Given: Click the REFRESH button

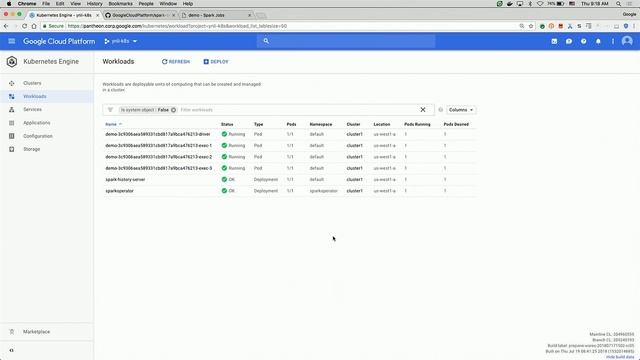Looking at the screenshot, I should (176, 62).
